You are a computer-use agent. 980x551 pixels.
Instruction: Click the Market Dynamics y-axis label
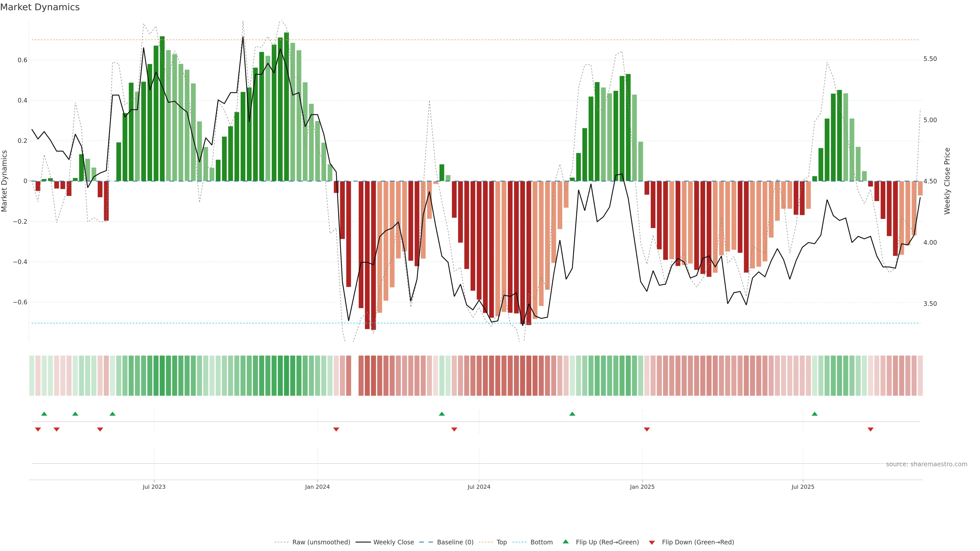point(5,181)
